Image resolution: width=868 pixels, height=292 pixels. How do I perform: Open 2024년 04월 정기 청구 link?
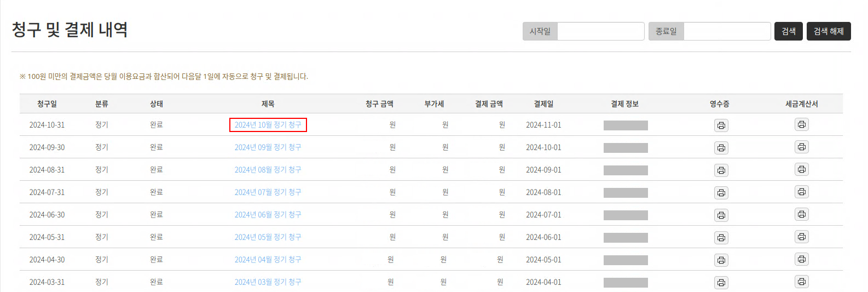tap(268, 260)
